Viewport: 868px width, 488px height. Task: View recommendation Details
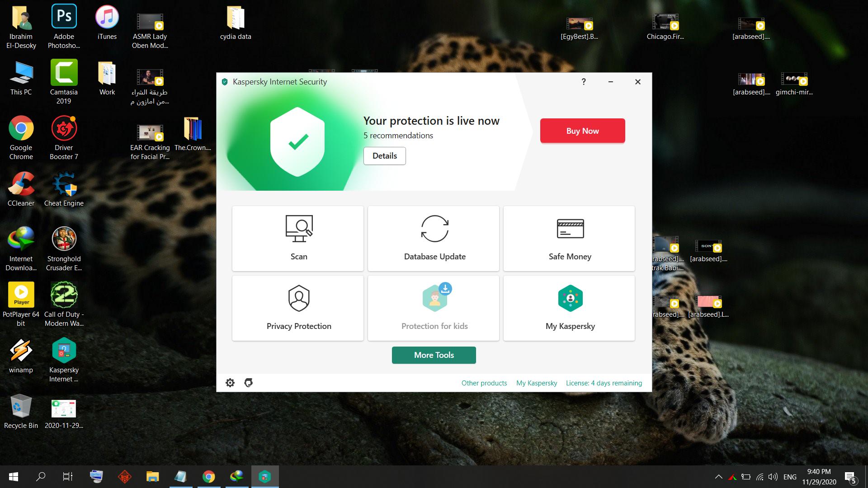click(385, 156)
